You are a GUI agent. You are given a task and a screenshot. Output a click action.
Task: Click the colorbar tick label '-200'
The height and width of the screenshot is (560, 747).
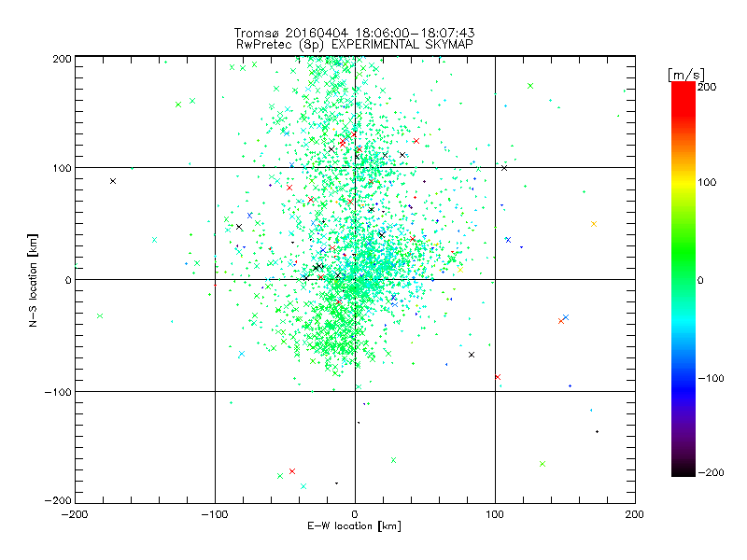click(711, 472)
